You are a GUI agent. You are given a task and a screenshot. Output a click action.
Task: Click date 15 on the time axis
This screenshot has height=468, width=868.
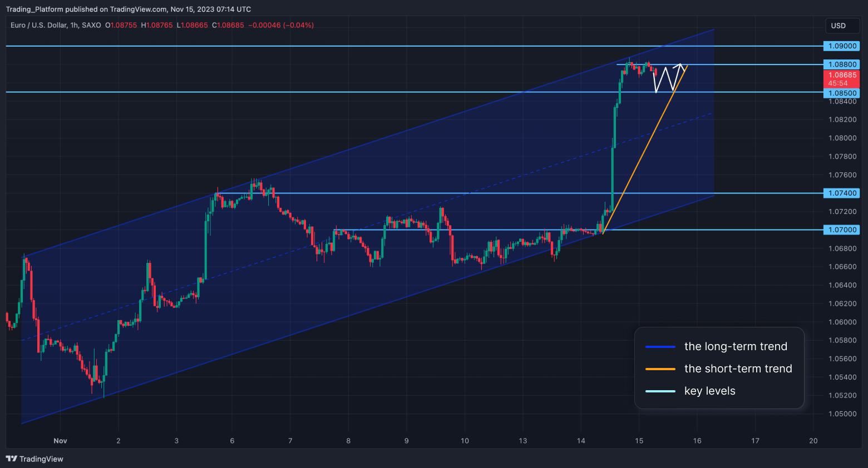[x=639, y=441]
